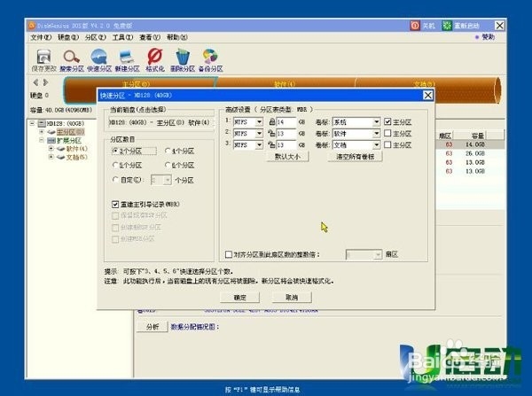This screenshot has width=532, height=396.
Task: Toggle align partitions to sector multiple checkbox
Action: [x=229, y=254]
